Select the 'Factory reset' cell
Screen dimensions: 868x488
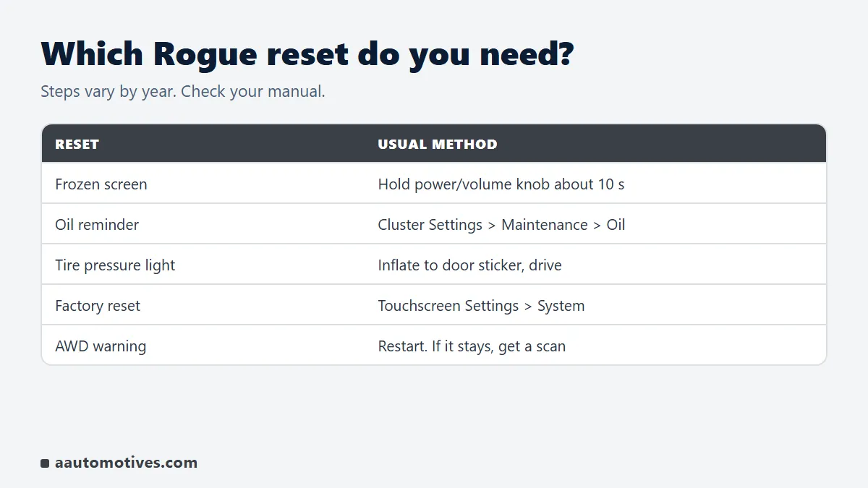point(98,306)
